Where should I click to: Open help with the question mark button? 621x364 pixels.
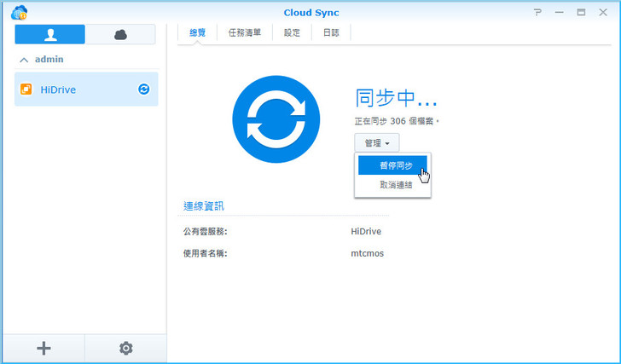point(537,12)
